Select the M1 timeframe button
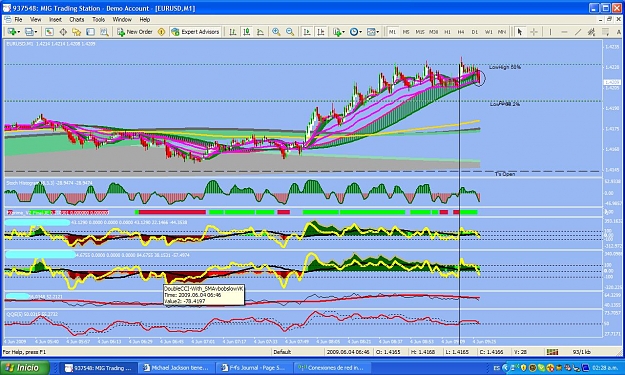 click(393, 32)
